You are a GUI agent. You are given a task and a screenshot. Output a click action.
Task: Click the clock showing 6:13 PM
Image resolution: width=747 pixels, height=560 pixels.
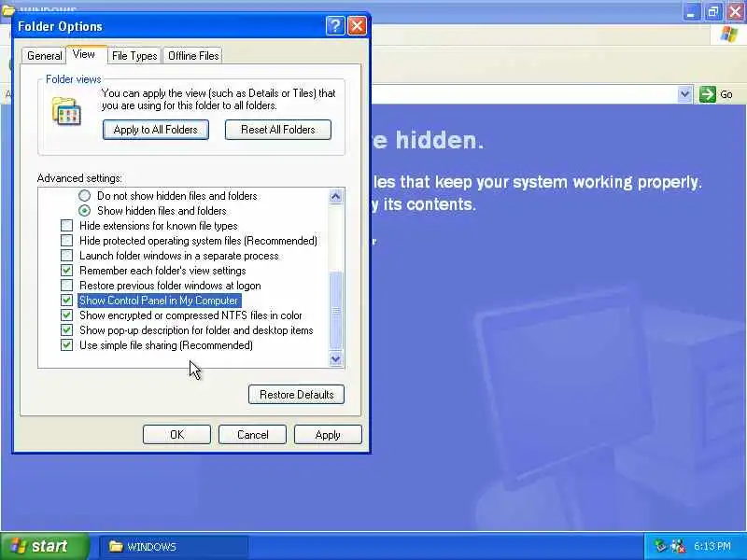(712, 546)
